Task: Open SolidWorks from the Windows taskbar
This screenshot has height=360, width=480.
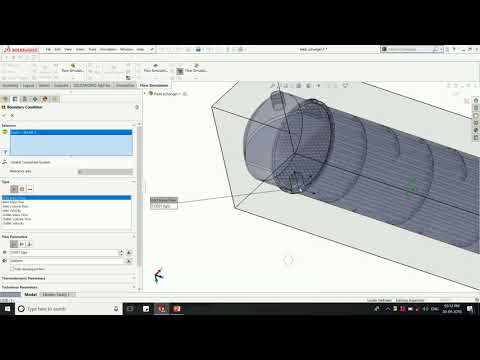Action: pos(162,309)
